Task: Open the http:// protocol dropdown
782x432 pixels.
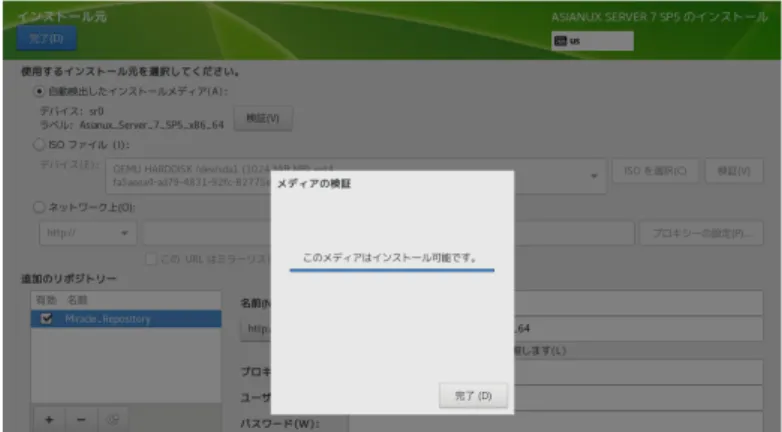Action: coord(88,233)
